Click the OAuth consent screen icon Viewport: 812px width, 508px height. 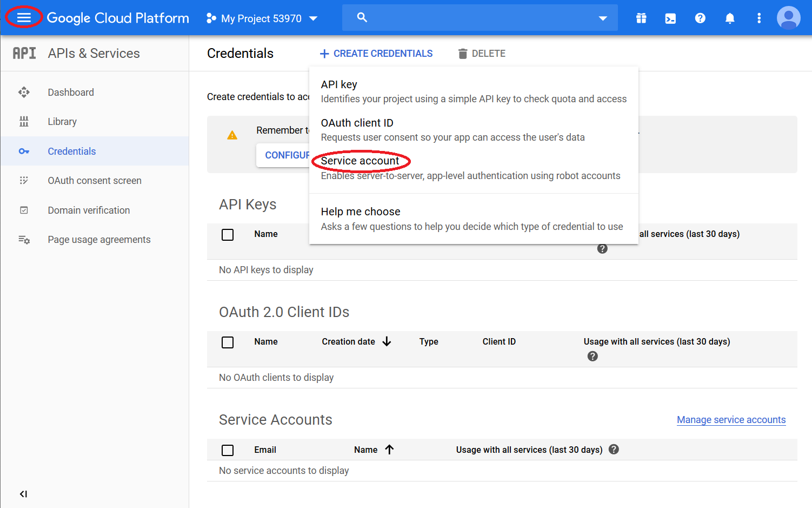click(24, 181)
